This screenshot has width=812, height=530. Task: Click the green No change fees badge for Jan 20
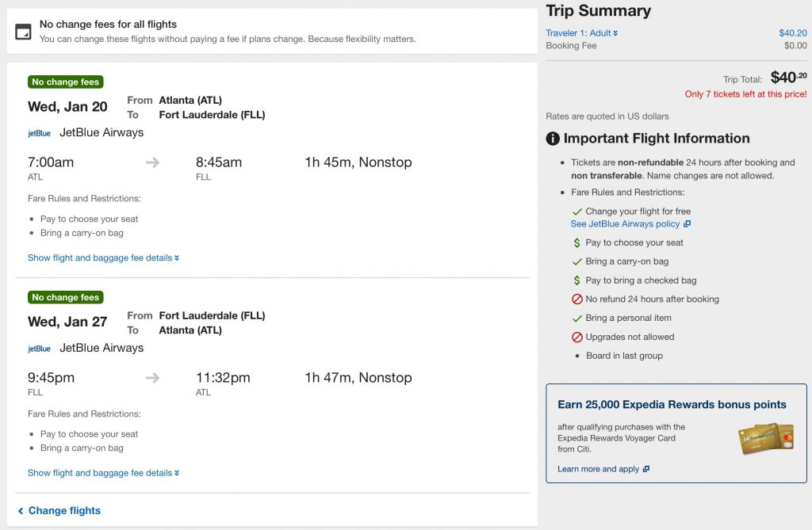click(66, 82)
